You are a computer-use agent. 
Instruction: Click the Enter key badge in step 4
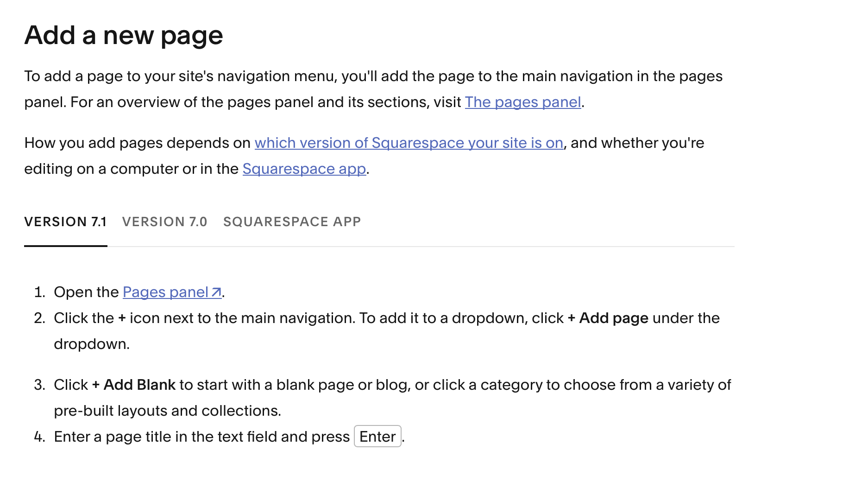coord(377,436)
